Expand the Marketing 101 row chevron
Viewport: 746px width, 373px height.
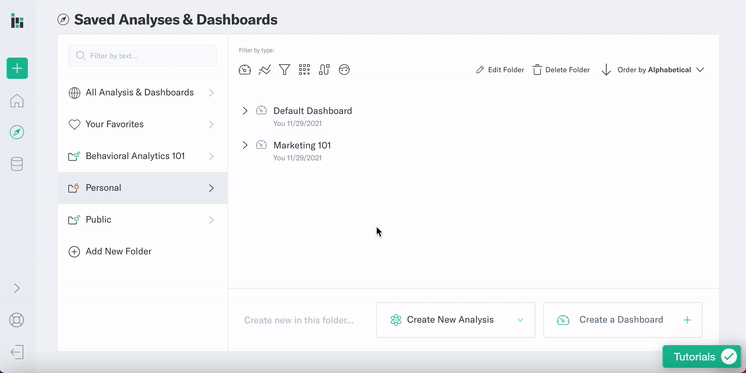coord(245,145)
